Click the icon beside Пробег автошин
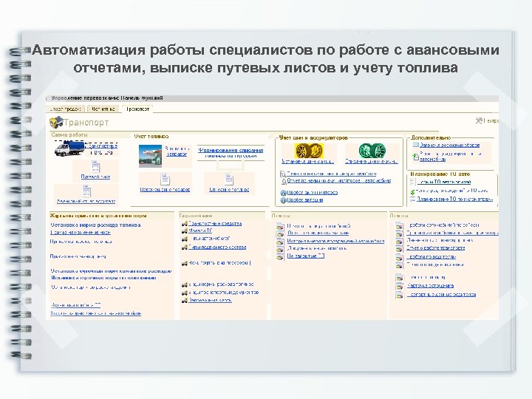Screen dimensions: 532x399 pos(283,200)
